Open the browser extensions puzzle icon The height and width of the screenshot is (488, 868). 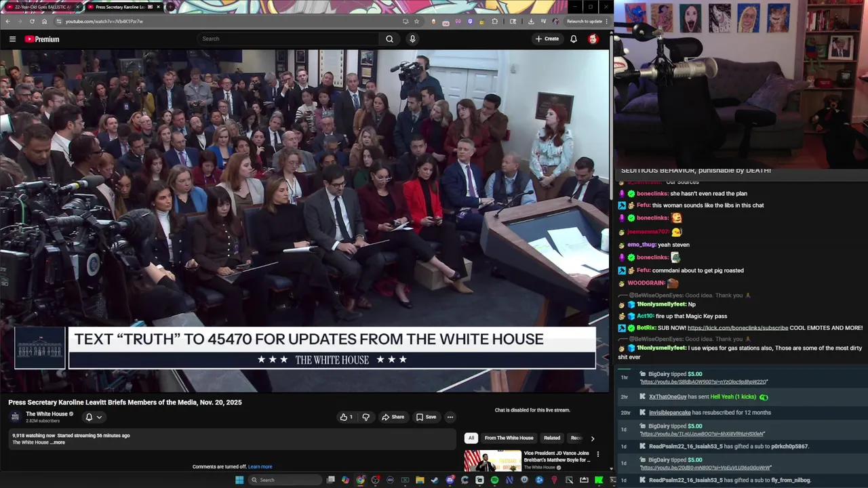pyautogui.click(x=494, y=21)
